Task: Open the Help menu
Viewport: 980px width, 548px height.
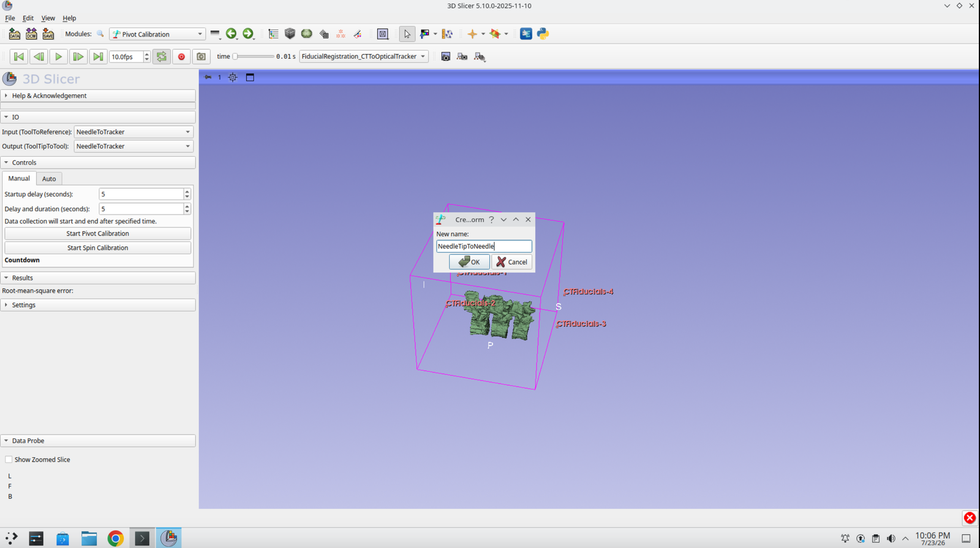Action: [69, 18]
